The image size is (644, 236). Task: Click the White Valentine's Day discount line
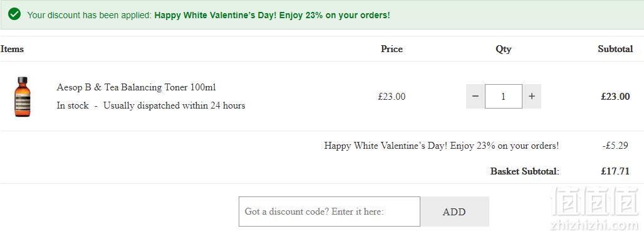(x=442, y=146)
